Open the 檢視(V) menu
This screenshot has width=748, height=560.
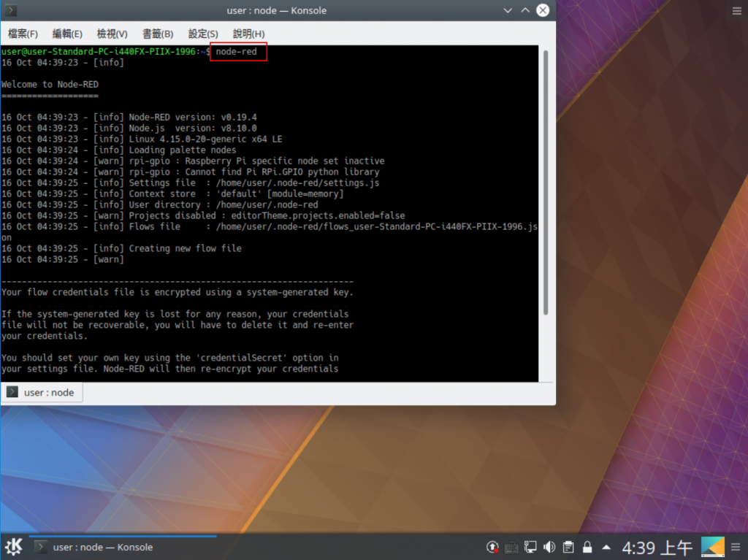coord(112,34)
